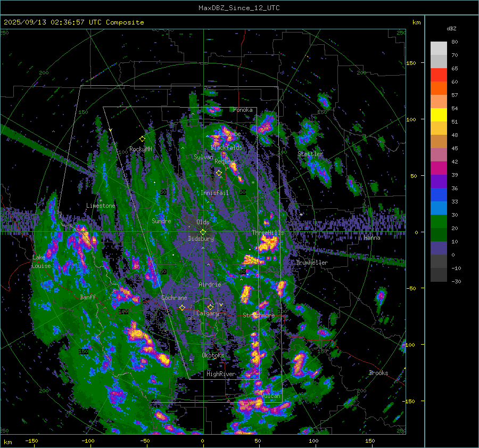Click the Blackfalds city label

click(x=226, y=148)
